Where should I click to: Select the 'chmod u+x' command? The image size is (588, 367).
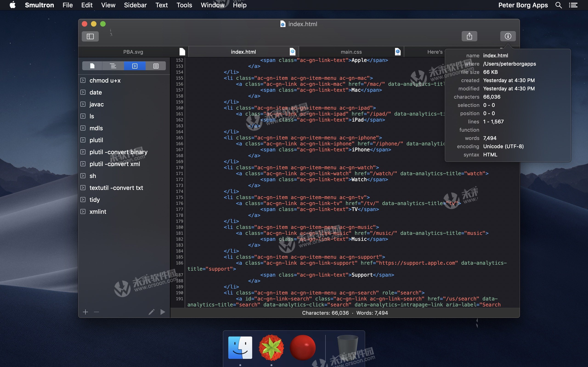click(105, 81)
